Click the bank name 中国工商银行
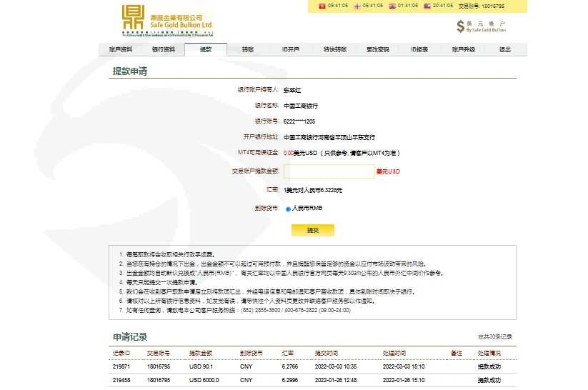 (301, 106)
